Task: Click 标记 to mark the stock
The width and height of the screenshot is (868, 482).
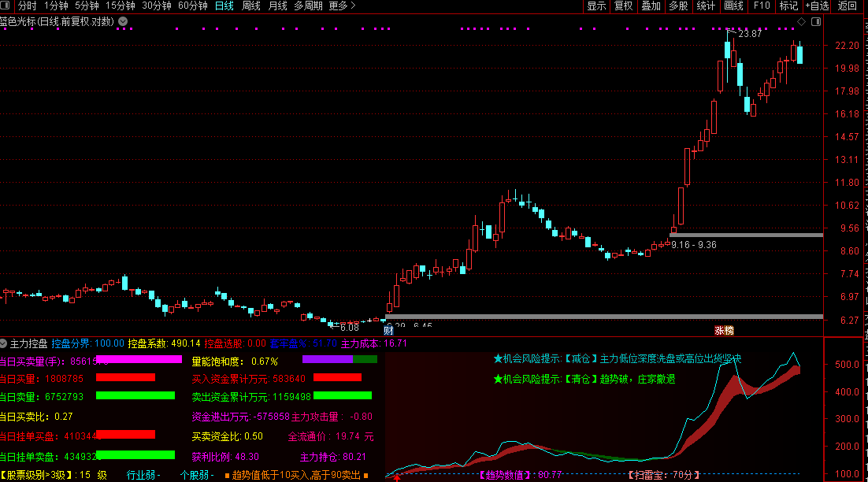Action: [788, 6]
